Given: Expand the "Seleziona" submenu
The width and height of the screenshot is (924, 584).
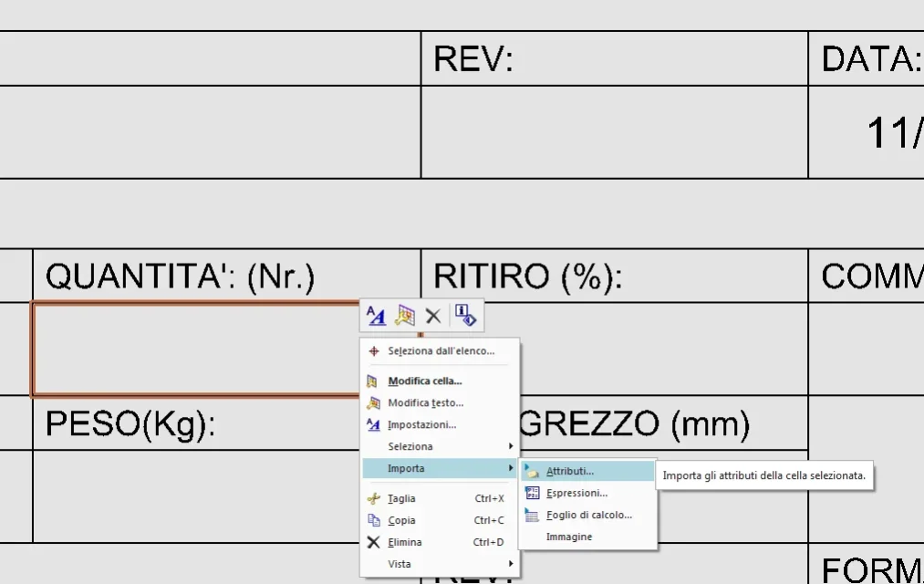Looking at the screenshot, I should coord(440,446).
